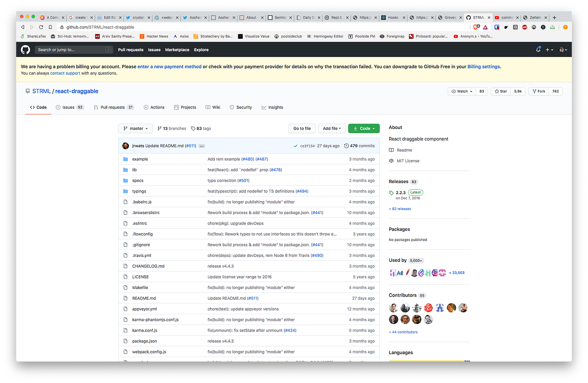Open the 5.9k stargazers count
The width and height of the screenshot is (588, 383).
(518, 91)
